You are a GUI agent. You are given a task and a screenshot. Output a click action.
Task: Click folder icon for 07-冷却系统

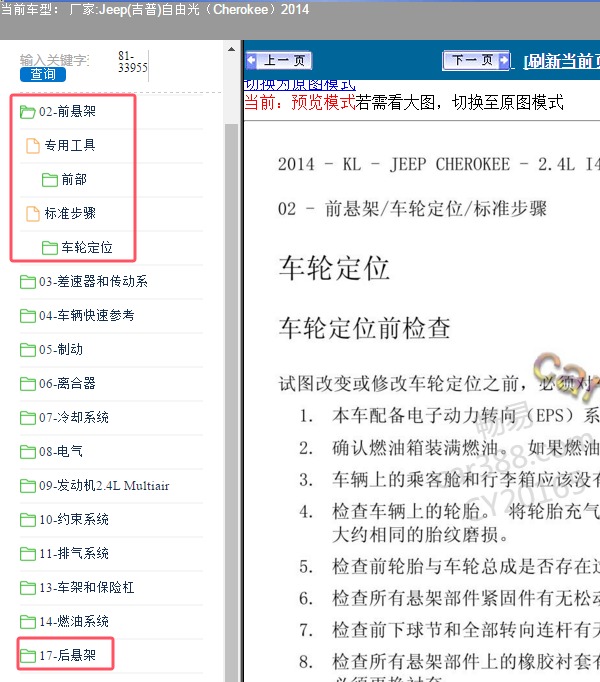click(x=28, y=418)
